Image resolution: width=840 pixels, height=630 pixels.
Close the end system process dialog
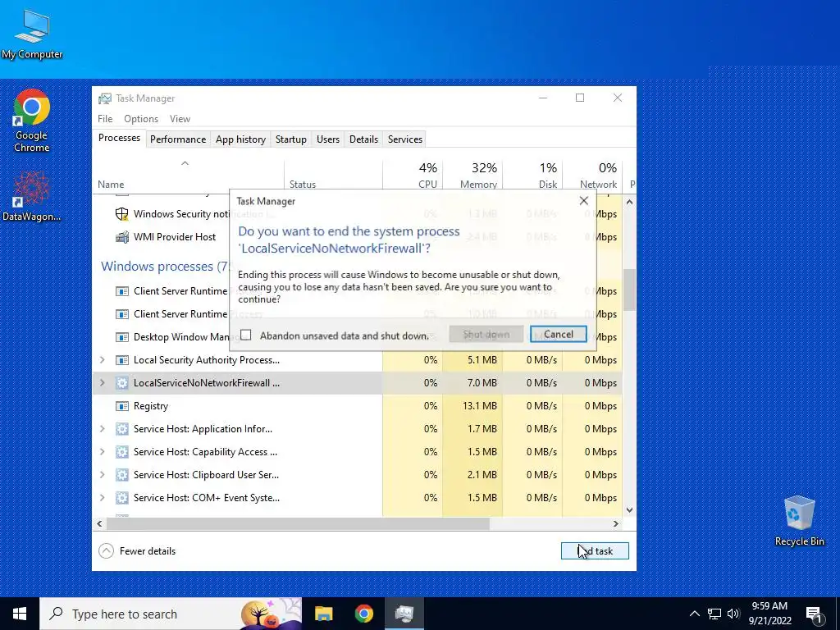[584, 200]
